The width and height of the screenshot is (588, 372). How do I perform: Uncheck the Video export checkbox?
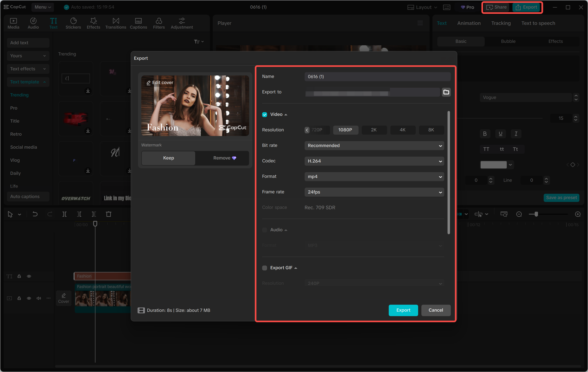pos(264,114)
